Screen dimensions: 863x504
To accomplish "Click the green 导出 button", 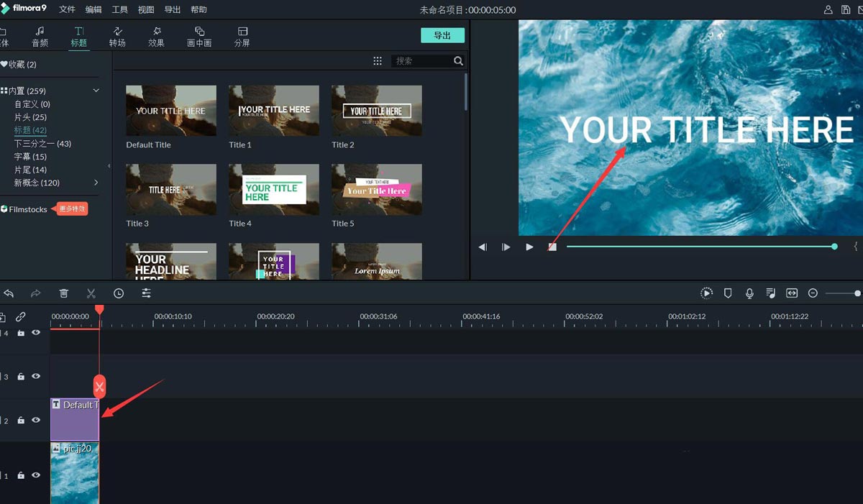I will tap(442, 35).
